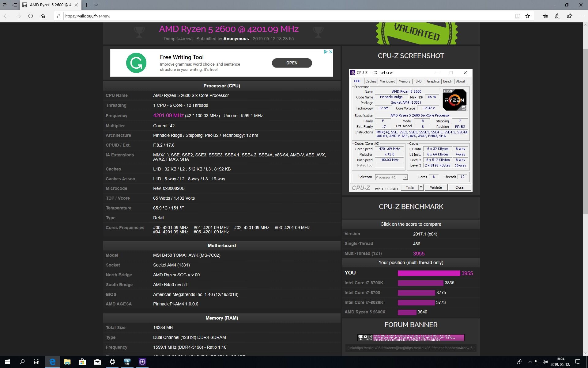Open Mail app from taskbar
588x368 pixels.
[97, 362]
